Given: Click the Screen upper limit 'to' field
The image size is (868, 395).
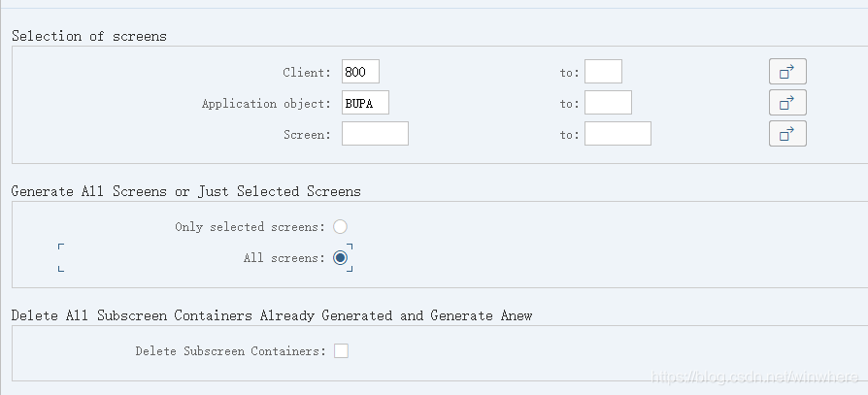Looking at the screenshot, I should [618, 134].
